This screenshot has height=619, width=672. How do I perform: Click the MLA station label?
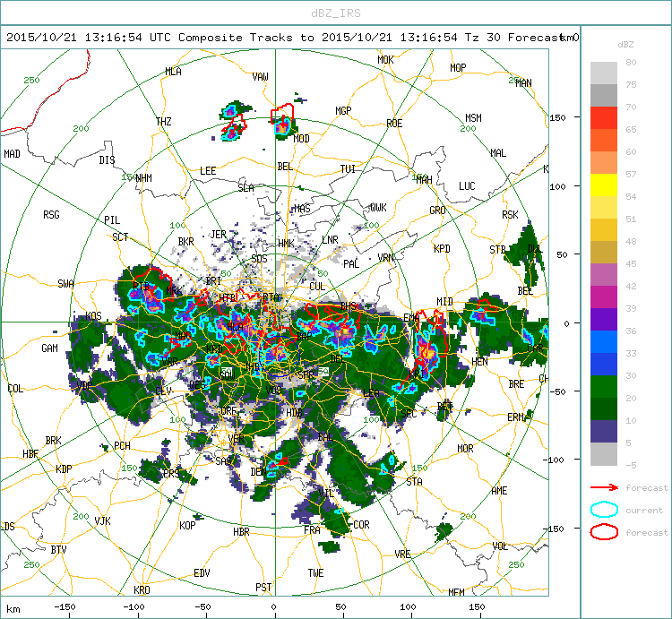pos(173,72)
